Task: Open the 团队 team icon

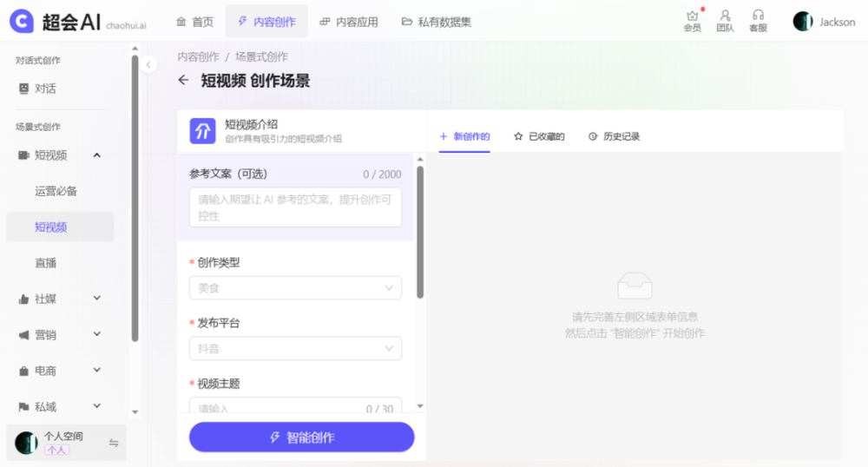Action: pos(725,21)
